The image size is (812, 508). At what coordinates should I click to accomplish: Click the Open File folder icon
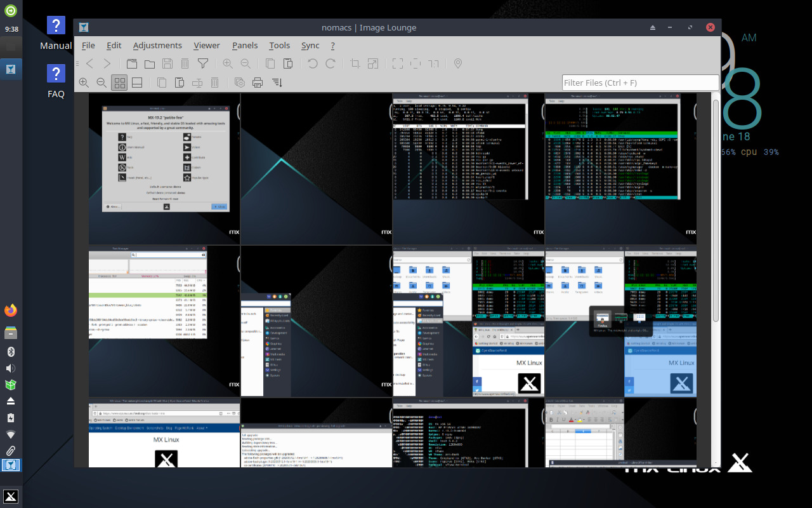(x=150, y=63)
